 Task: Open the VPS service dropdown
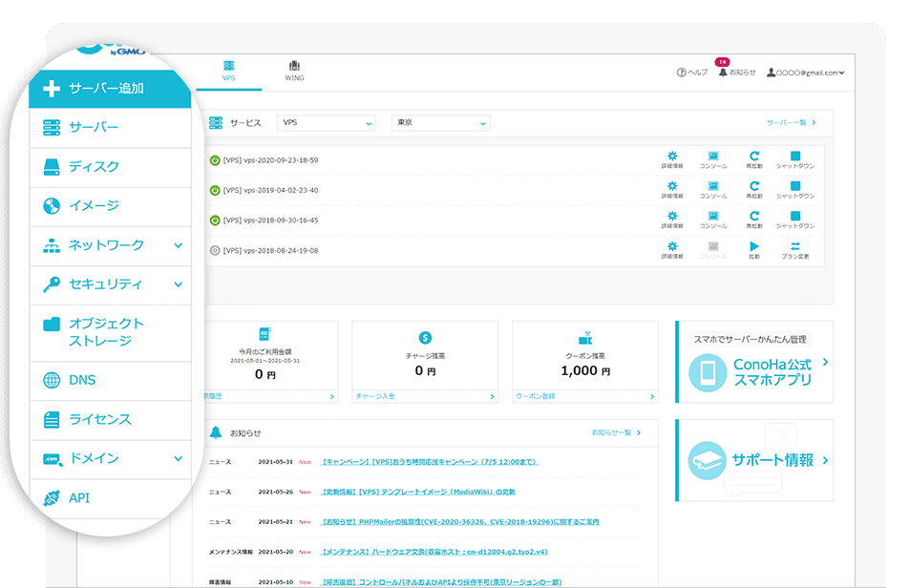click(x=326, y=123)
